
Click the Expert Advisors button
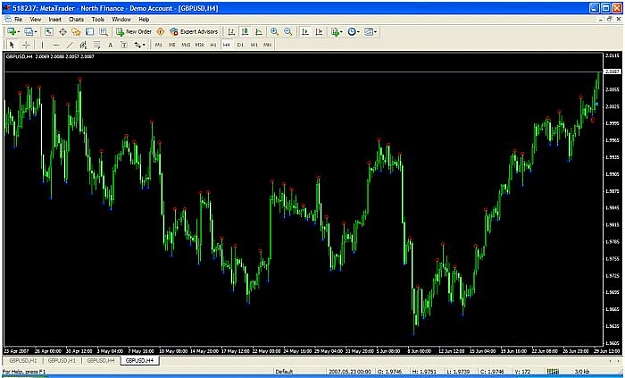tap(194, 32)
